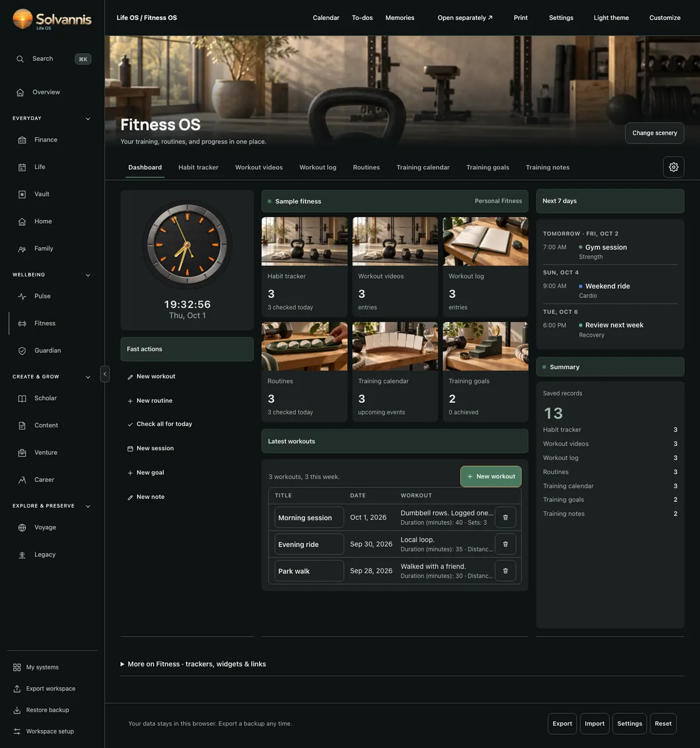700x748 pixels.
Task: Open the Workout videos tab
Action: pyautogui.click(x=259, y=167)
